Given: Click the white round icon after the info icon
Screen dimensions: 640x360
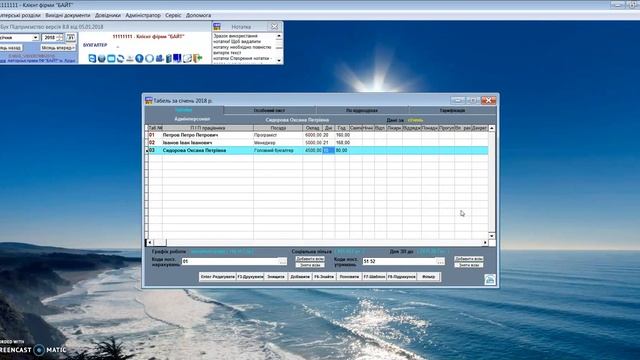Looking at the screenshot, I should coord(149,59).
